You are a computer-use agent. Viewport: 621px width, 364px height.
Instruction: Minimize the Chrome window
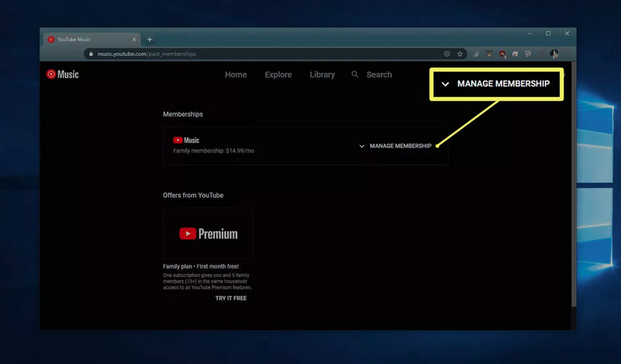[x=529, y=33]
